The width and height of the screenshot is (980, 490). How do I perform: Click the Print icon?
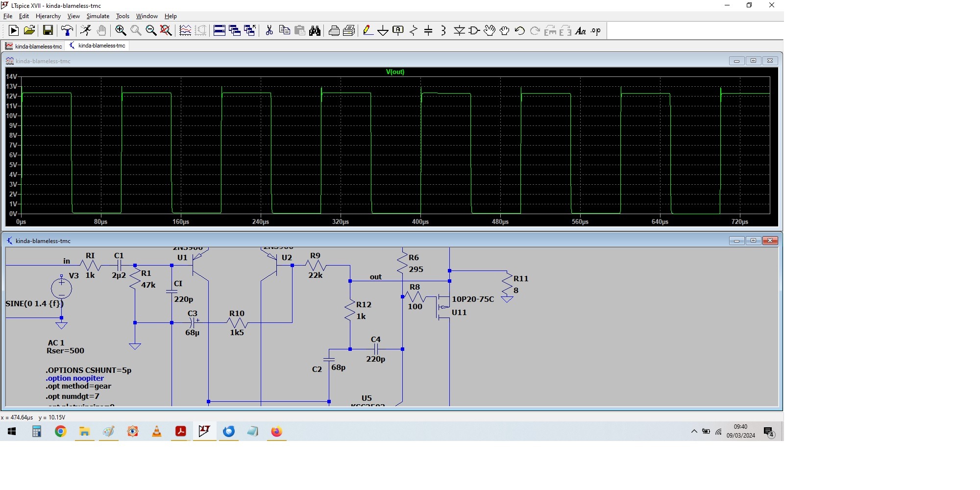334,31
